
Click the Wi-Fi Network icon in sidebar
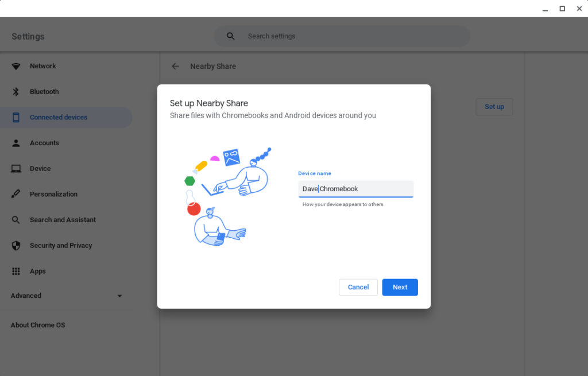[16, 67]
